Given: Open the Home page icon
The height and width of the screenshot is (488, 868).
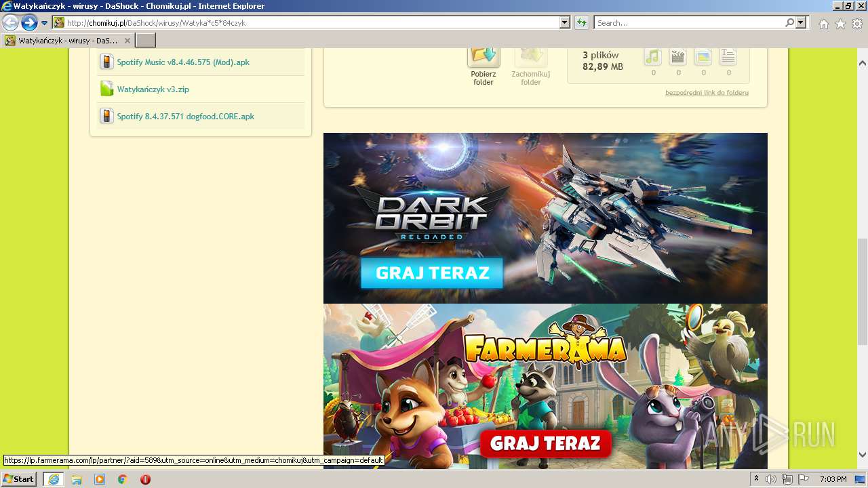Looking at the screenshot, I should point(823,24).
